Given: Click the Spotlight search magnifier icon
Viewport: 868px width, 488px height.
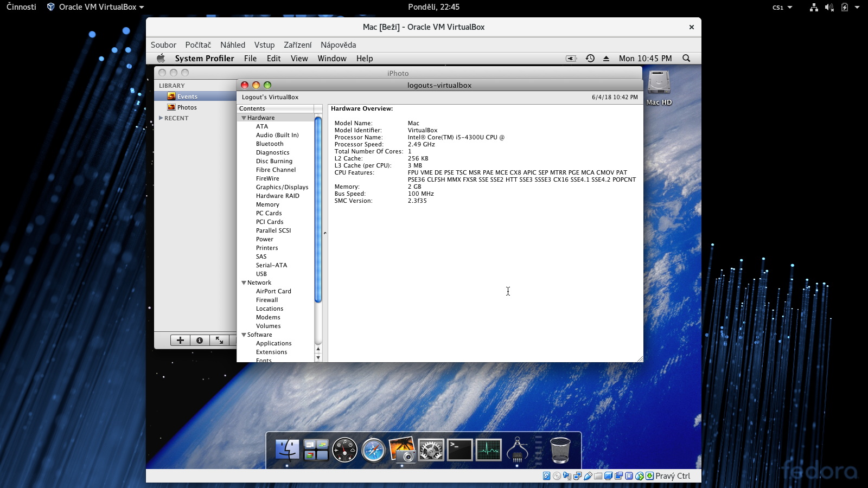Looking at the screenshot, I should 686,59.
